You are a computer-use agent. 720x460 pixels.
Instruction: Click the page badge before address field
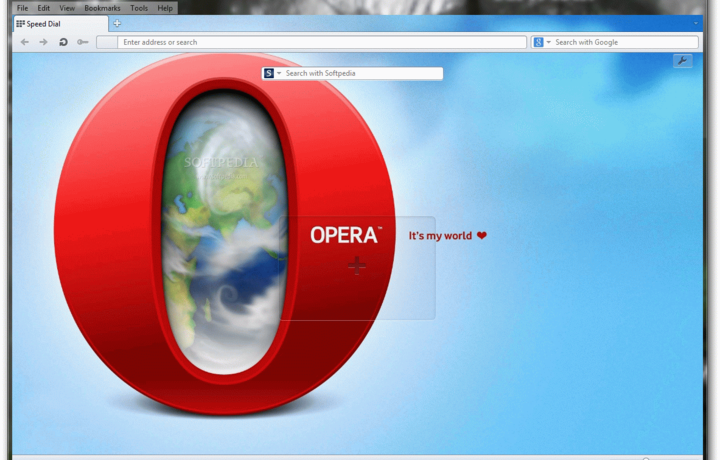pyautogui.click(x=107, y=42)
